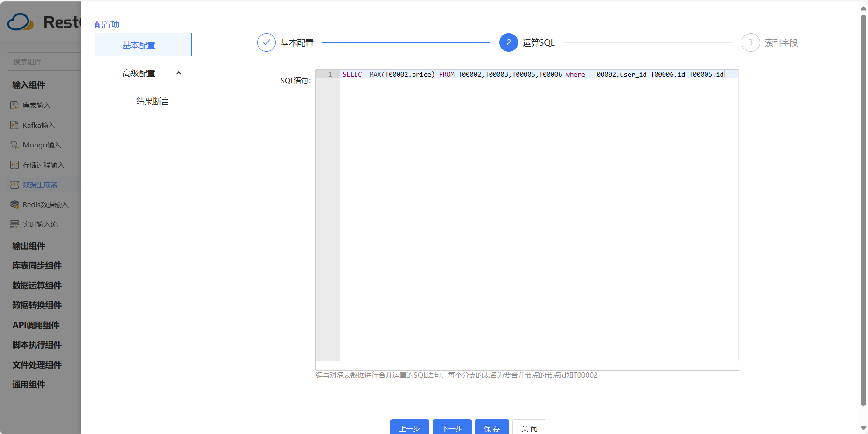Click the Redis数据输入 label
The width and height of the screenshot is (868, 434).
coord(46,205)
